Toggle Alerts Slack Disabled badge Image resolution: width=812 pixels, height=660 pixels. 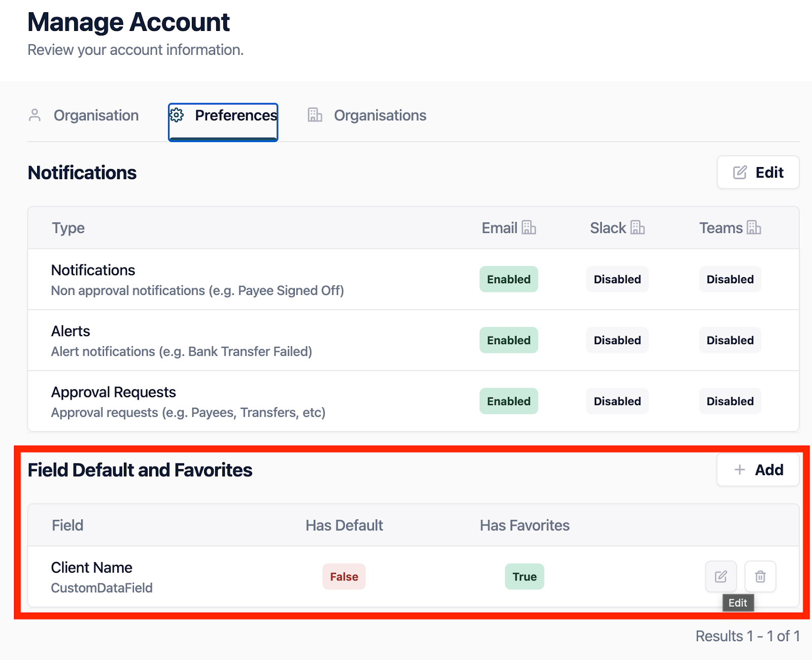(617, 340)
